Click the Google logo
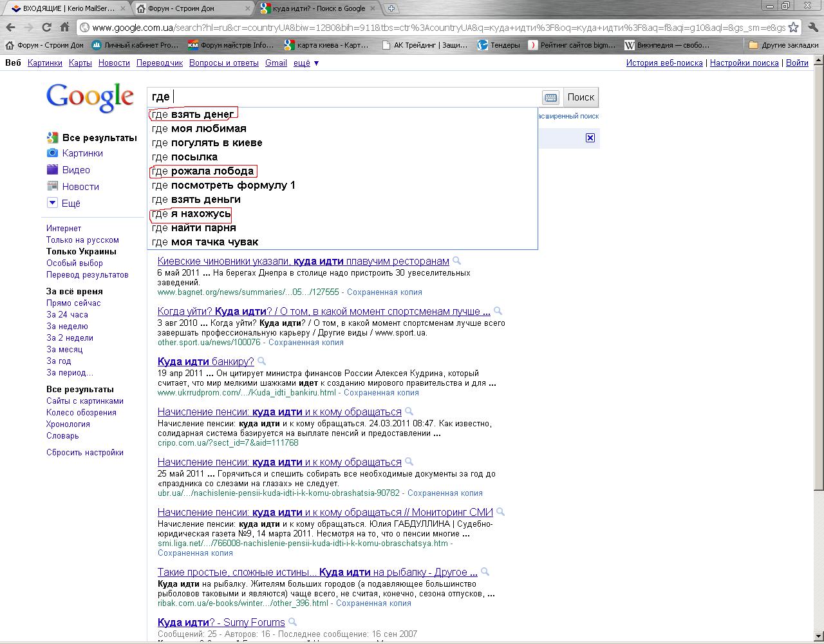Screen dimensions: 824x644 89,98
